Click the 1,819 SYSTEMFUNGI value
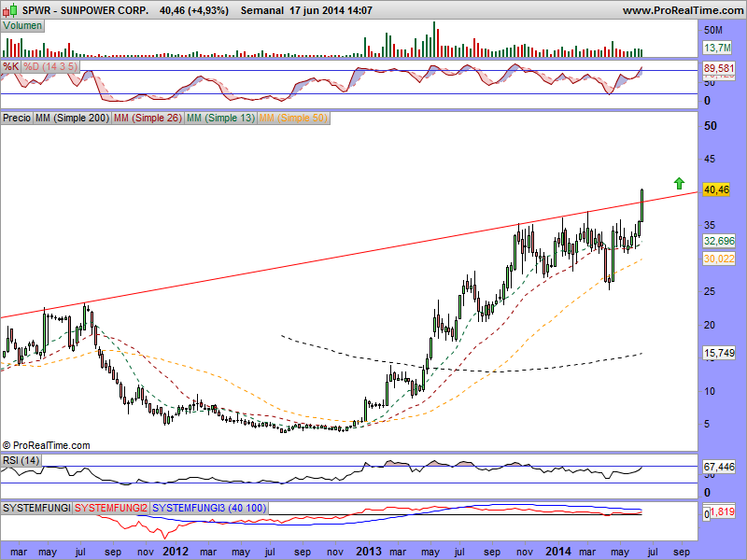The width and height of the screenshot is (747, 560). pos(723,511)
